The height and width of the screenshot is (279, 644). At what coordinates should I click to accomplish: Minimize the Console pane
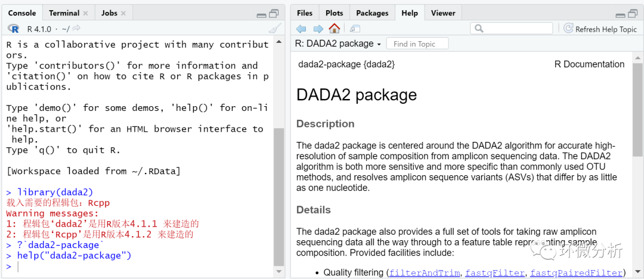(x=261, y=15)
